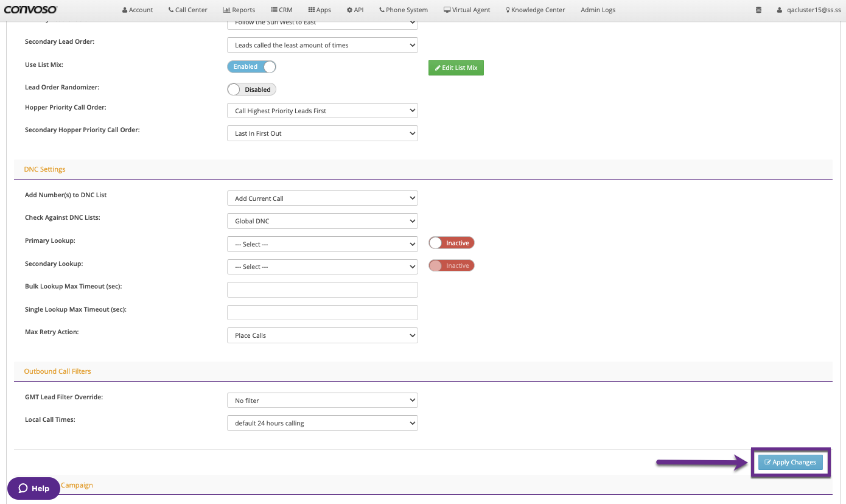Open the CRM menu
Screen dimensions: 846x504
tap(282, 10)
